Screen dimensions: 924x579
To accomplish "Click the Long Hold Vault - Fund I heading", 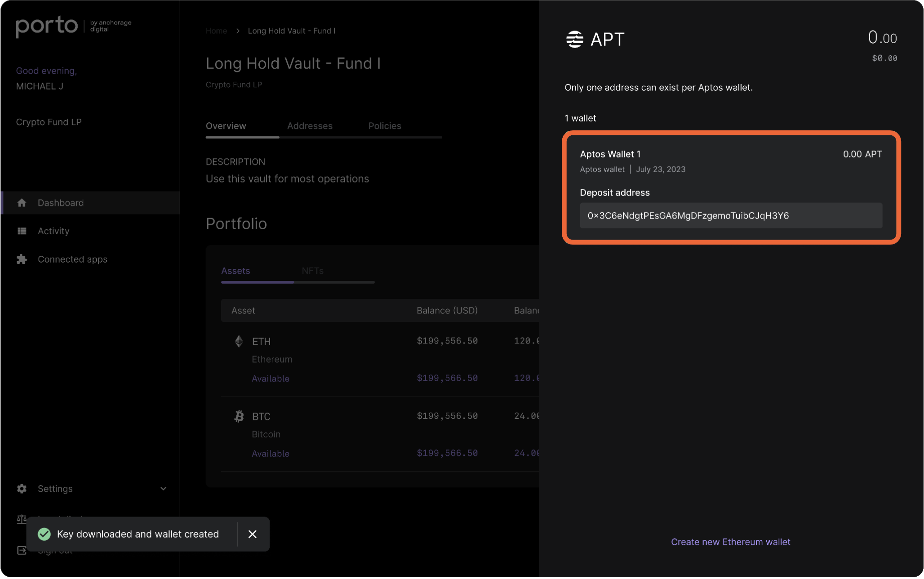I will [293, 63].
